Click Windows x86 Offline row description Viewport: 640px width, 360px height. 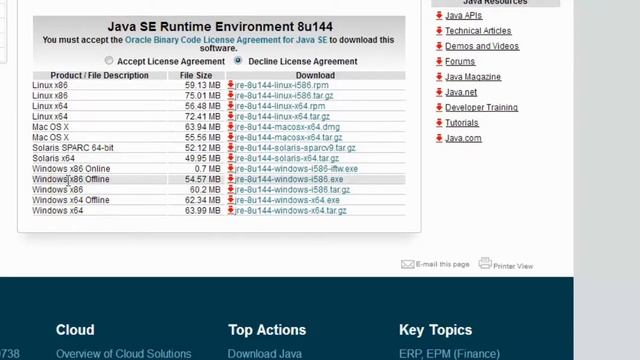(x=71, y=179)
